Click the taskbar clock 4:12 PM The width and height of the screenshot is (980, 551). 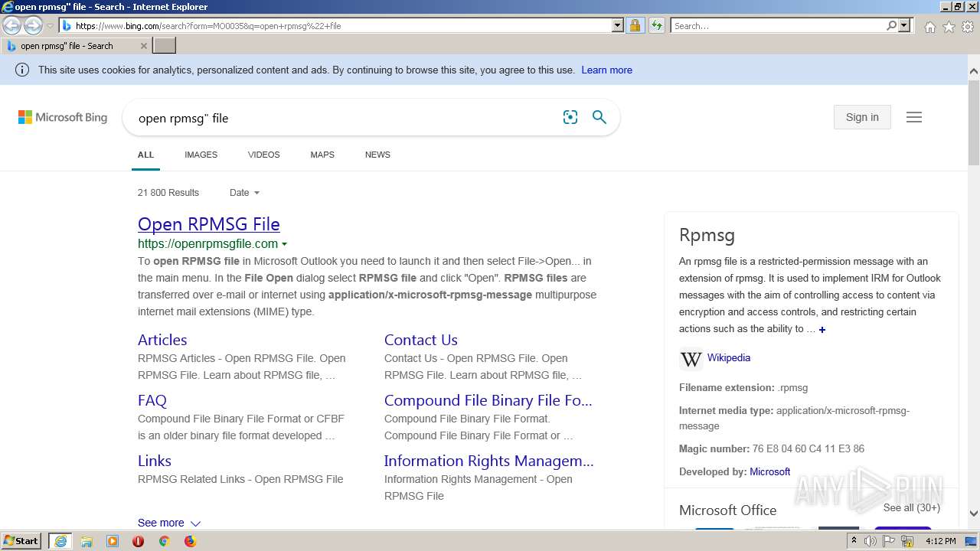(x=940, y=541)
